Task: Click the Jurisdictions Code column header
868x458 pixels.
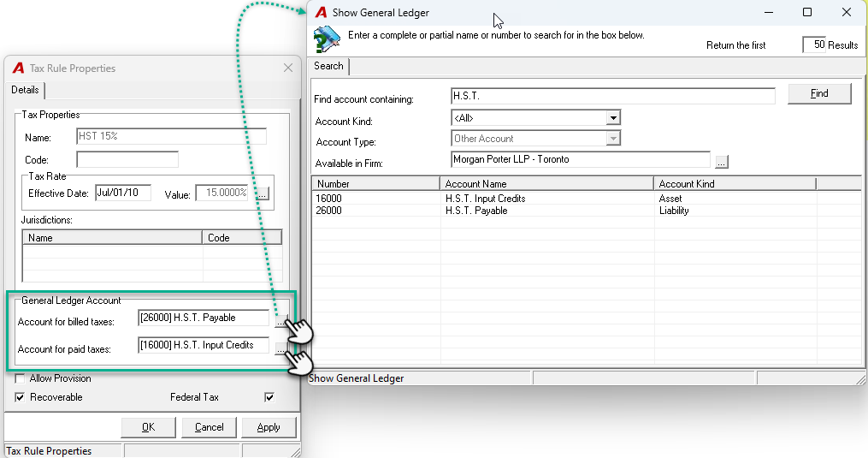Action: tap(242, 237)
